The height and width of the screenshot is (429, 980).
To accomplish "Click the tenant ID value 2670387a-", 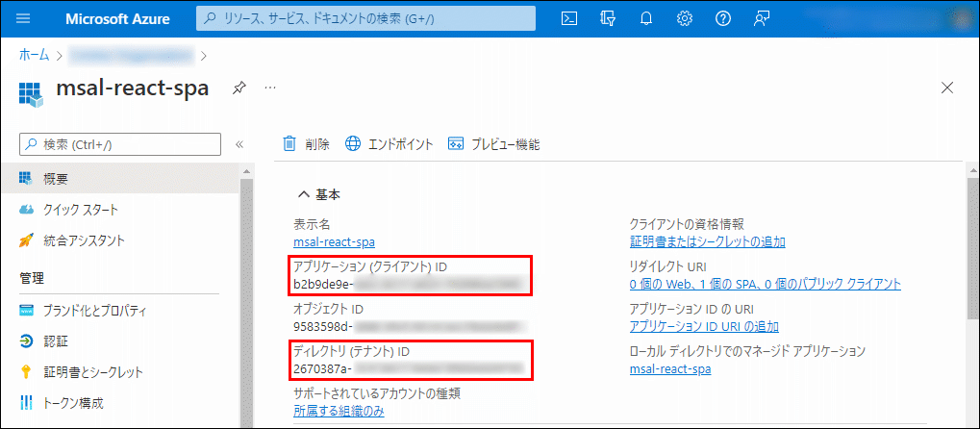I will pyautogui.click(x=322, y=369).
